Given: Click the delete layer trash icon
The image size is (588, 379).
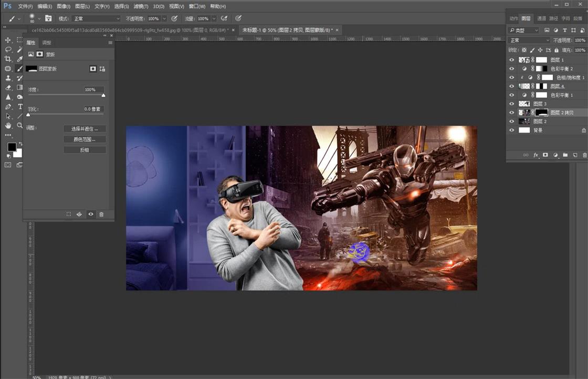Looking at the screenshot, I should pos(583,155).
